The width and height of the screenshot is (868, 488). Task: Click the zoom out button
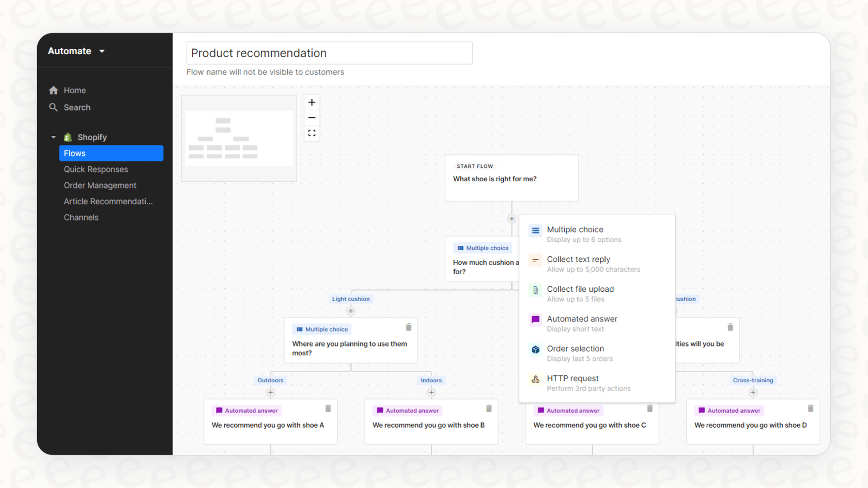pyautogui.click(x=312, y=117)
